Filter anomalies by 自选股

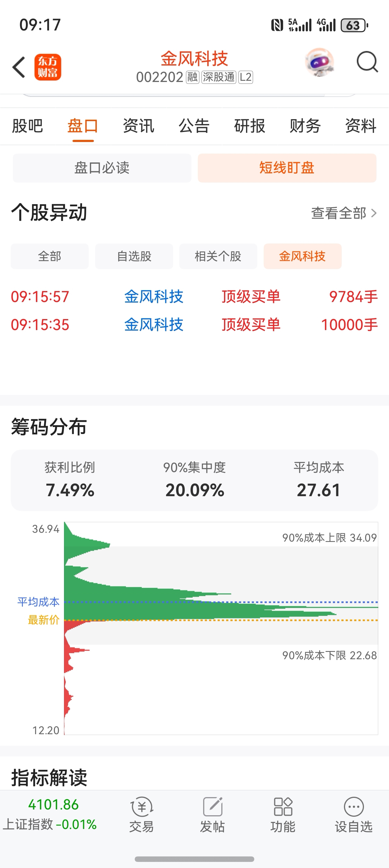[x=134, y=256]
